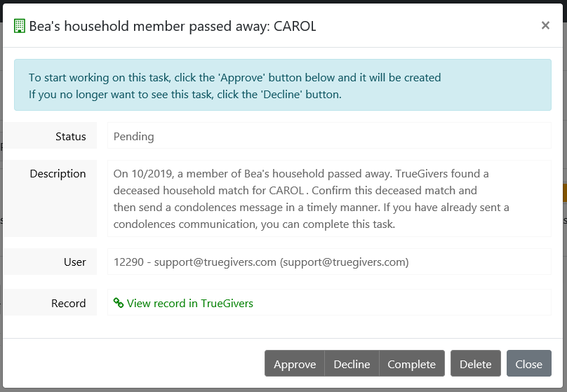Click the banner line about the 'Decline' button
The height and width of the screenshot is (392, 567).
pyautogui.click(x=185, y=94)
